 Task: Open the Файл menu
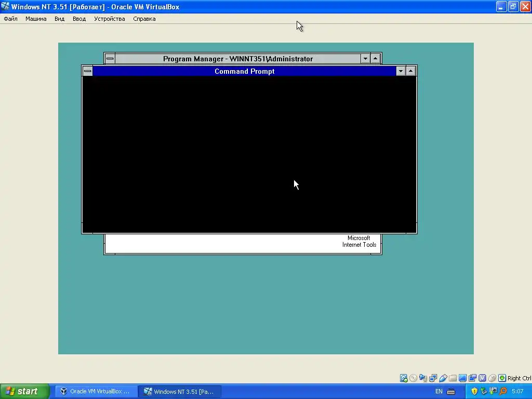coord(10,19)
